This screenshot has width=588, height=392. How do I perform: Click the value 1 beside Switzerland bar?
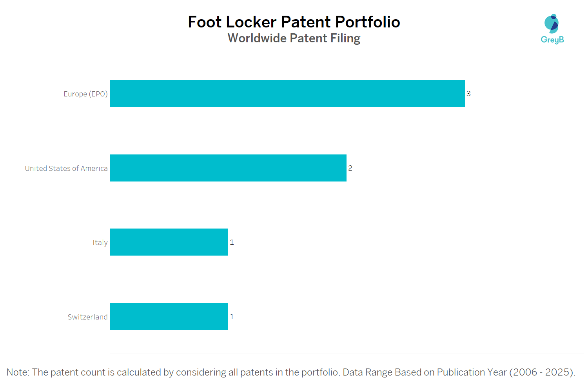pos(232,317)
